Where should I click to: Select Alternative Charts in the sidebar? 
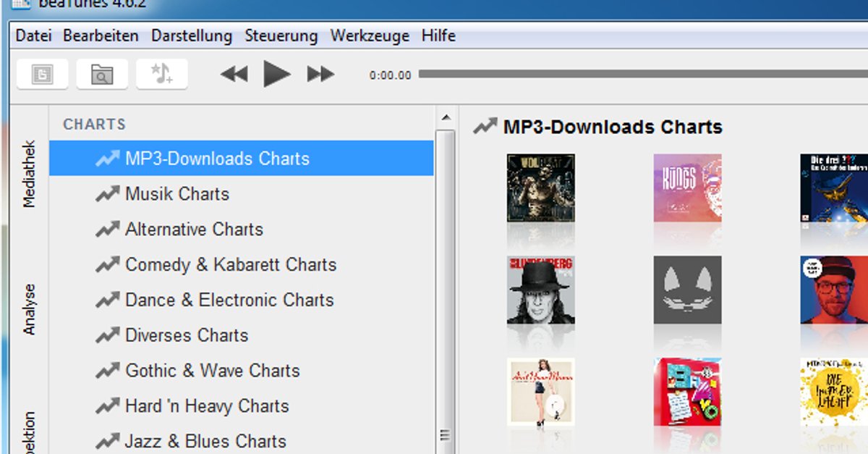[x=242, y=230]
